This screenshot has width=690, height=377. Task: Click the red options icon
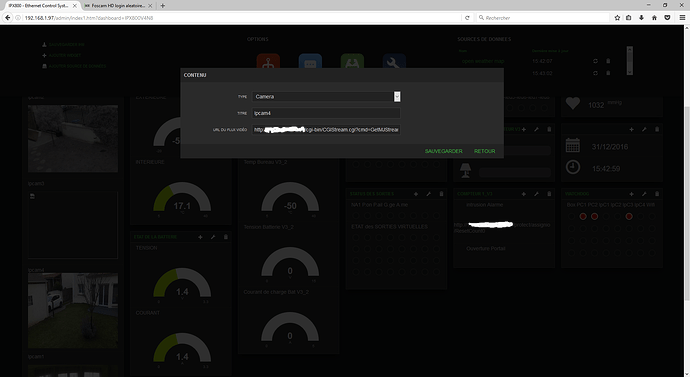pos(268,62)
